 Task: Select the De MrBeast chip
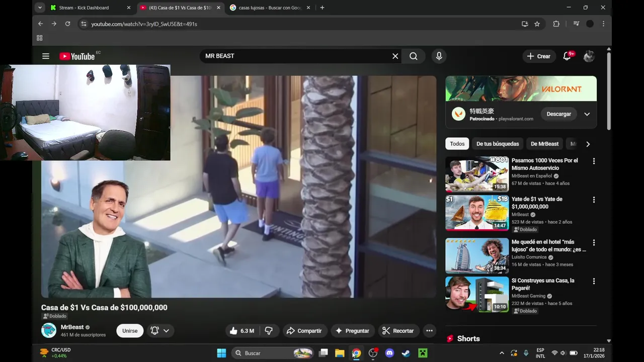pos(545,144)
